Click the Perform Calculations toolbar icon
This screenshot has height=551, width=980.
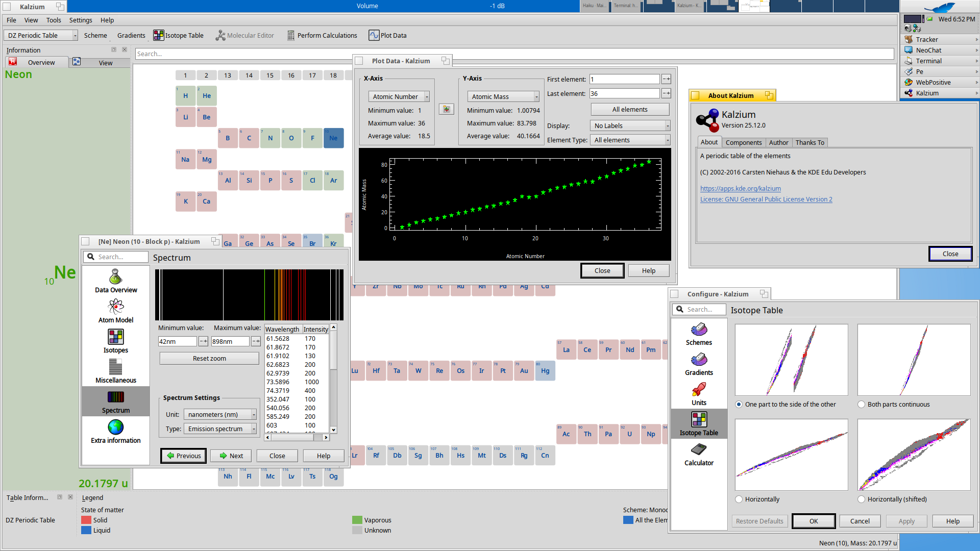[x=291, y=35]
